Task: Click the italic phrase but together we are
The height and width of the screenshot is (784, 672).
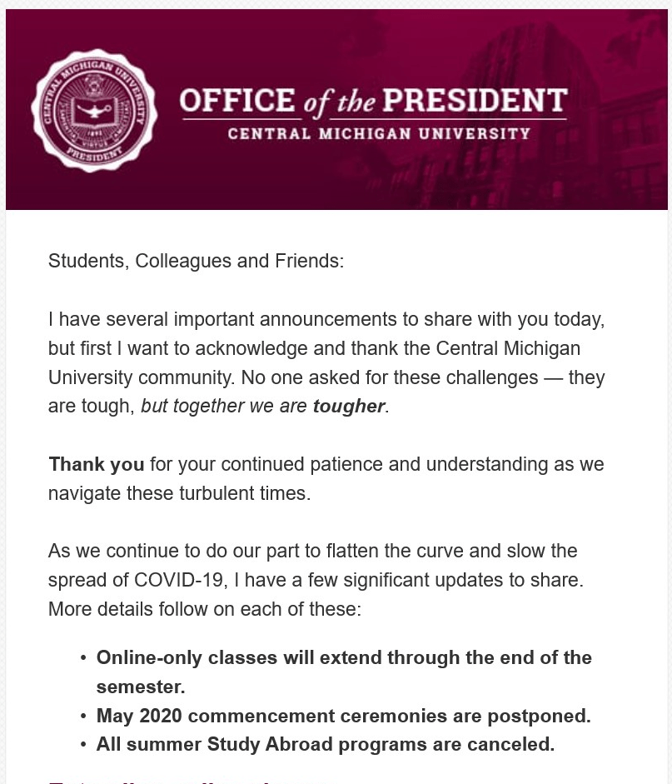Action: point(225,407)
